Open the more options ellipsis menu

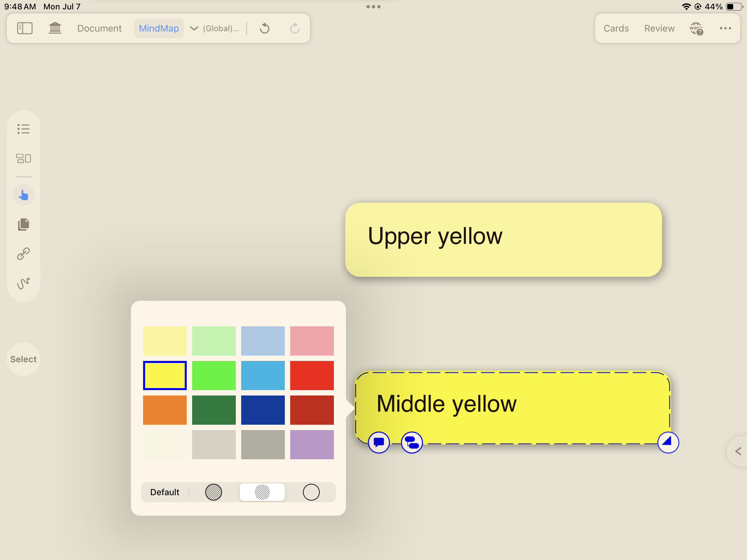coord(725,28)
